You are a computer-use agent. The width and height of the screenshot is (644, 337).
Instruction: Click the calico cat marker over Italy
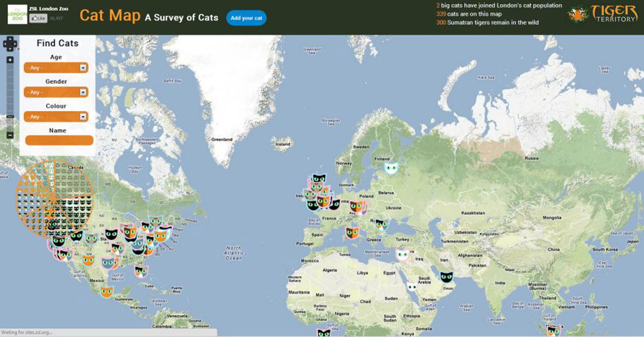click(x=352, y=233)
